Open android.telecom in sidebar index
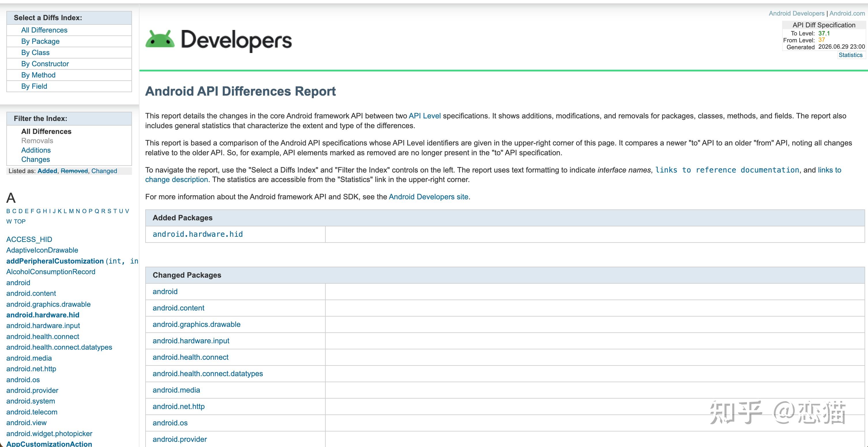Viewport: 868px width, 447px height. (32, 412)
